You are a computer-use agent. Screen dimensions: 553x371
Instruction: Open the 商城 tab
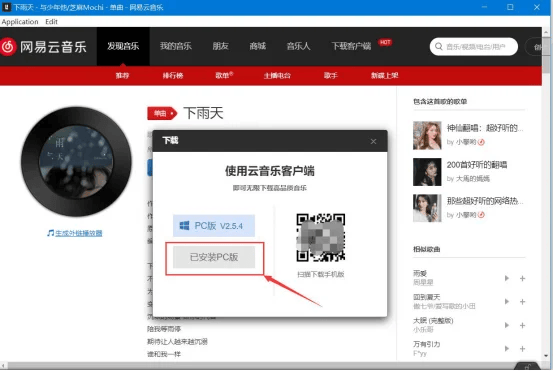coord(257,46)
